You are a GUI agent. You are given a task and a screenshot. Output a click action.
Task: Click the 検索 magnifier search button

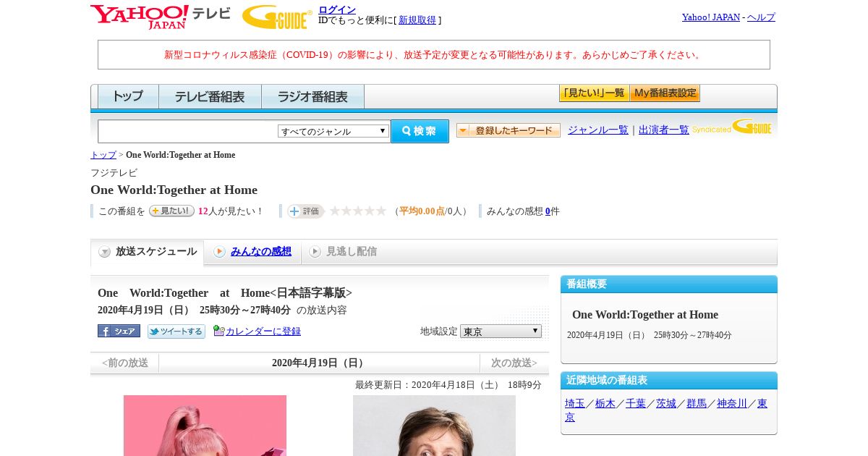click(x=420, y=131)
